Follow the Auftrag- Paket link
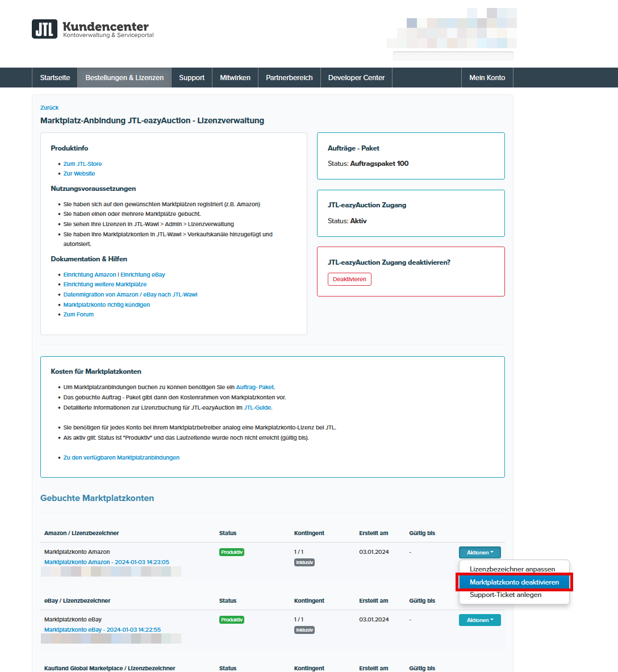The image size is (618, 672). (255, 387)
